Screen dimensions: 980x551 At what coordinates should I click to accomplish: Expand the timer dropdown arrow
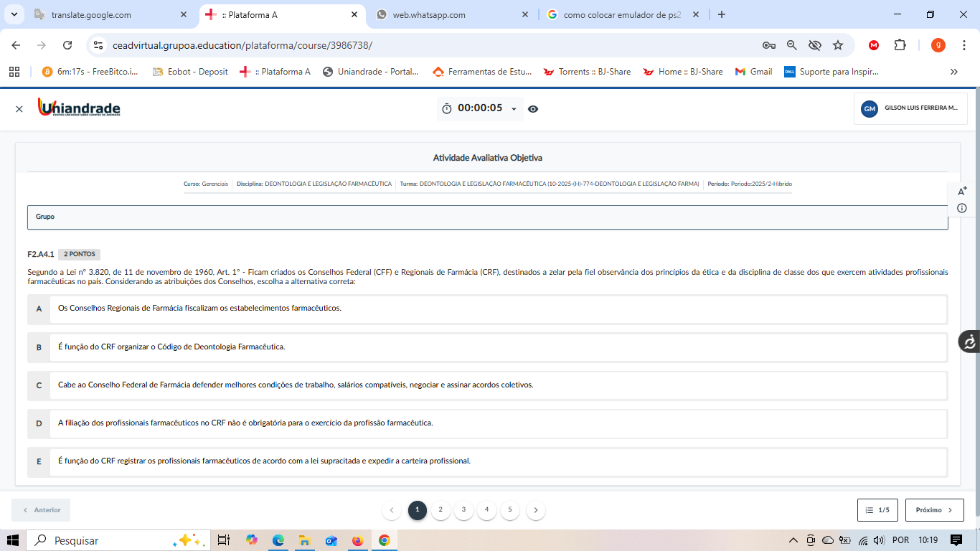click(x=514, y=110)
